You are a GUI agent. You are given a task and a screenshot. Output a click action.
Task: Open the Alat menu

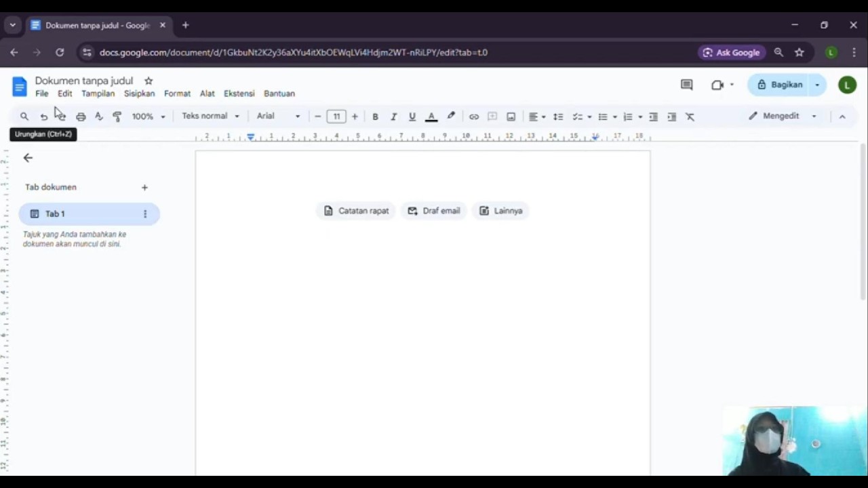pos(207,94)
